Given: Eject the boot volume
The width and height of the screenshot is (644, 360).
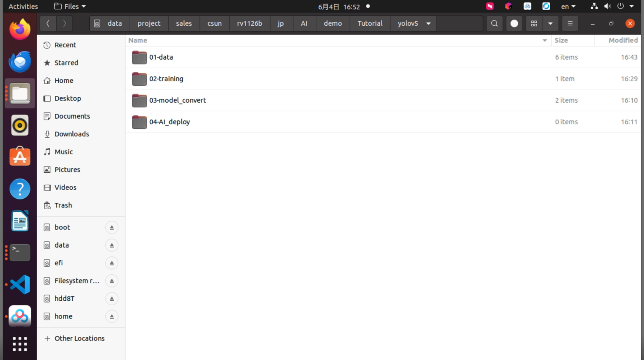Looking at the screenshot, I should pyautogui.click(x=112, y=227).
